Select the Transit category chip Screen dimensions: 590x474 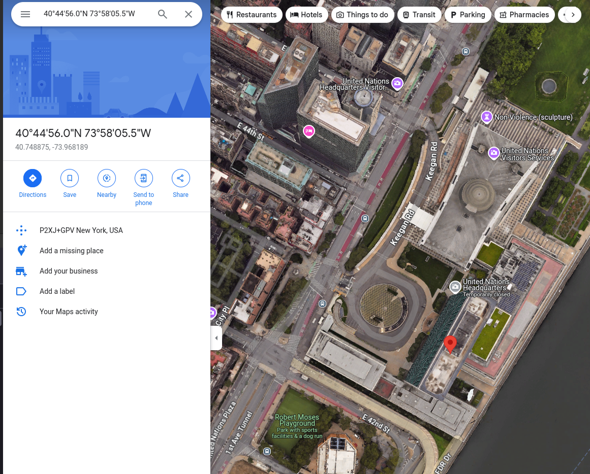(419, 15)
